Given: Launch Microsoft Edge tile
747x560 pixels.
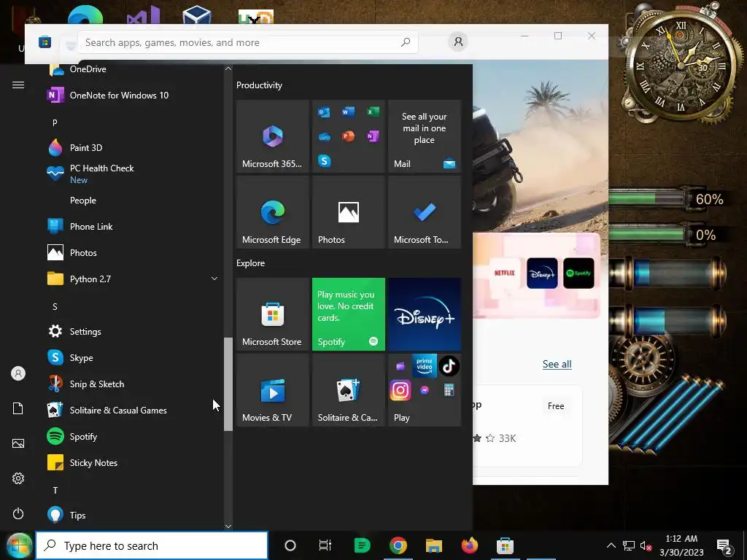Looking at the screenshot, I should (x=273, y=212).
